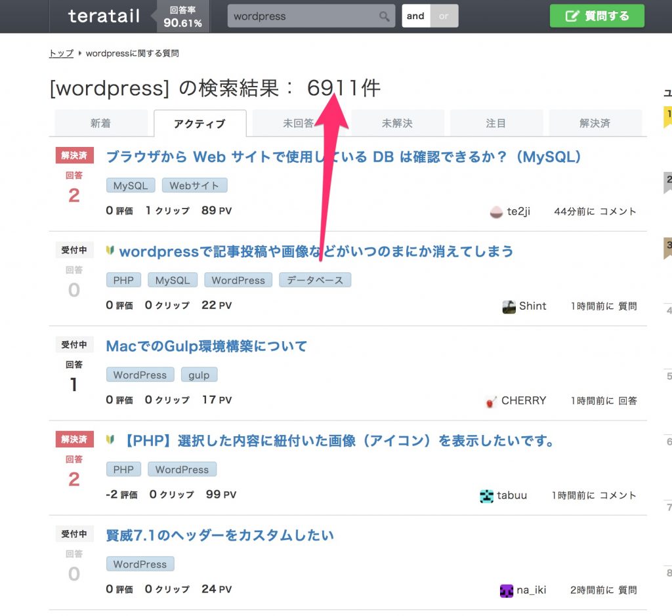Toggle search mode to 'and'
This screenshot has width=672, height=616.
point(415,16)
